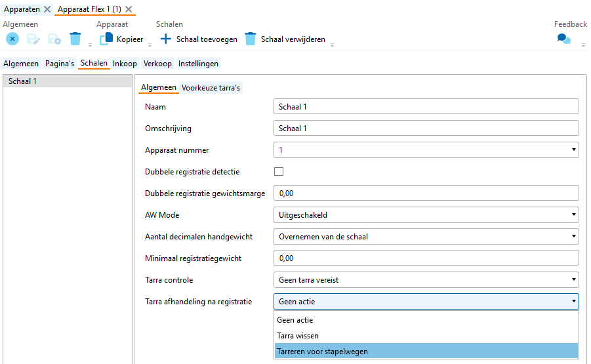Open the Tarra controle dropdown

pos(573,279)
